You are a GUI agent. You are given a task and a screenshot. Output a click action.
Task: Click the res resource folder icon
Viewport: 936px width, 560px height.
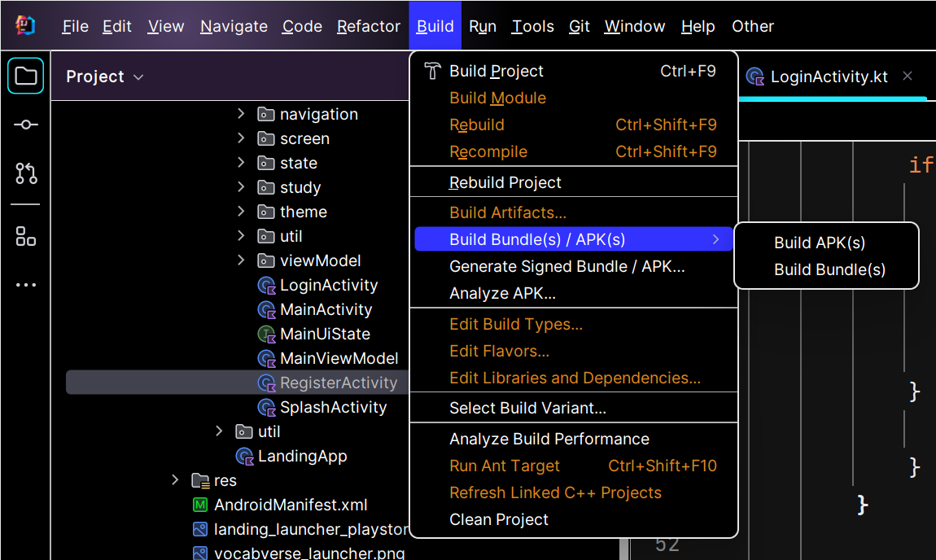[x=200, y=480]
